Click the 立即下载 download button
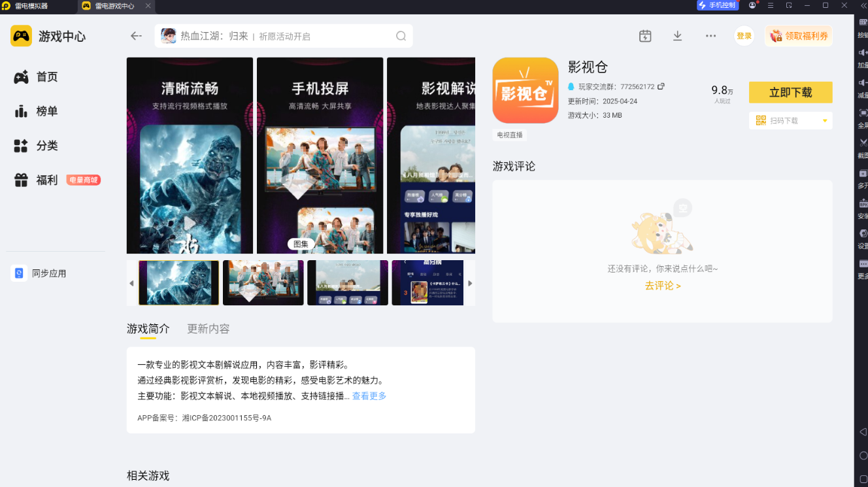The height and width of the screenshot is (487, 868). (790, 92)
